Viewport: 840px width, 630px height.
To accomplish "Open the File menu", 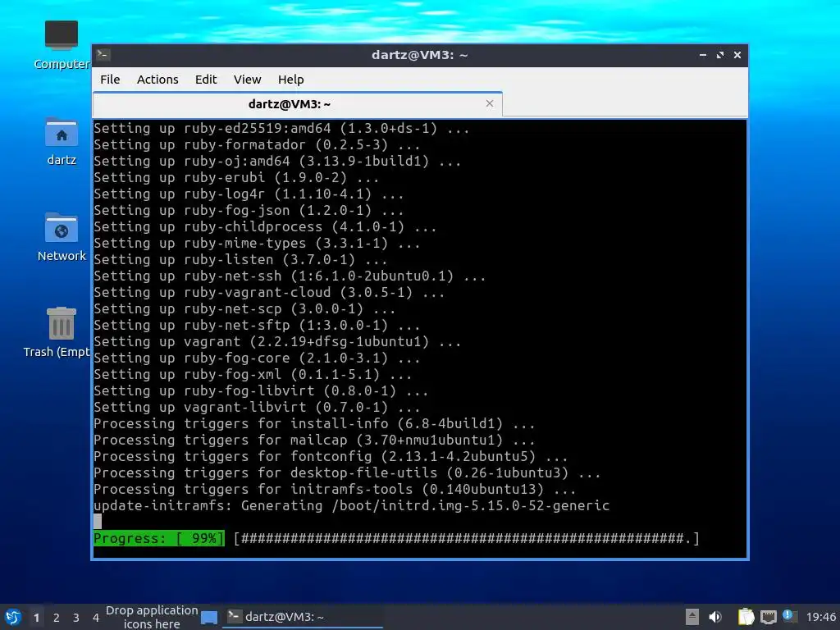I will point(110,80).
